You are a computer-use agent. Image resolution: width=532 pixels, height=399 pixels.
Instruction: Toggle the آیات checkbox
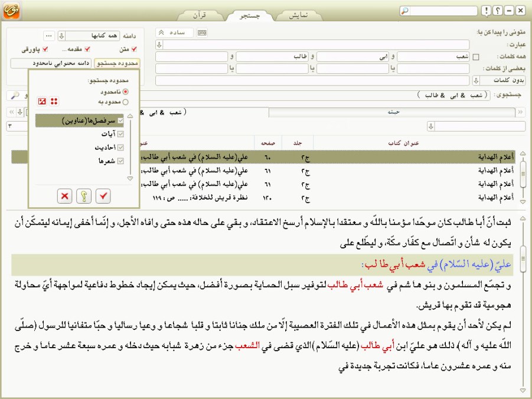click(x=120, y=134)
